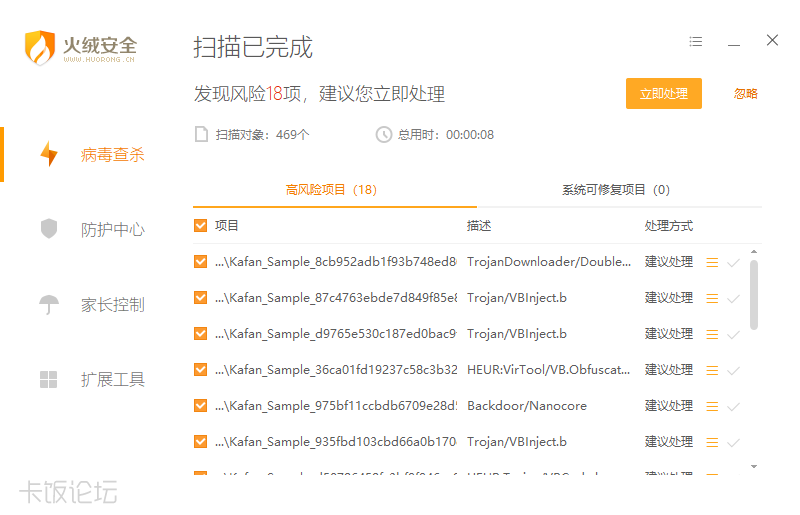Toggle the select-all 项目 header checkbox
This screenshot has height=515, width=800.
[201, 225]
